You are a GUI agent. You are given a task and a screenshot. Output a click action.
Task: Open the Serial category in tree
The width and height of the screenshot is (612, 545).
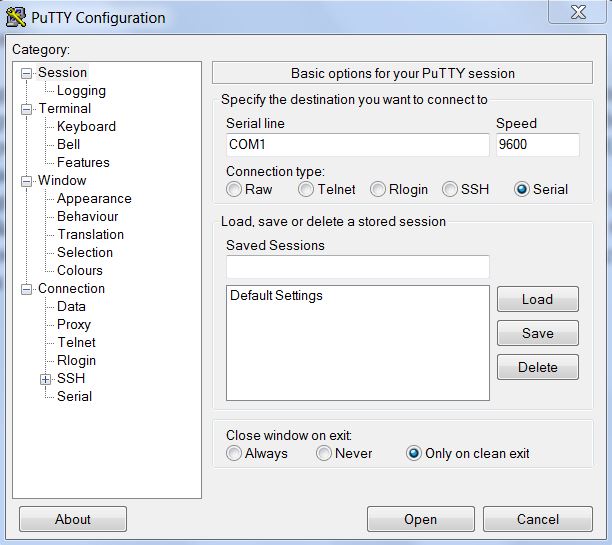coord(74,396)
